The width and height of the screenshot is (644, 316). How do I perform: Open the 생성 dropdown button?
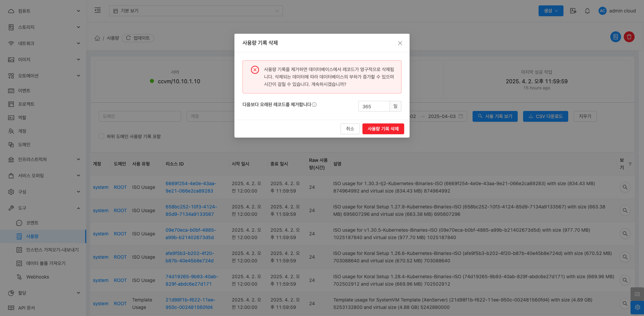pos(551,11)
